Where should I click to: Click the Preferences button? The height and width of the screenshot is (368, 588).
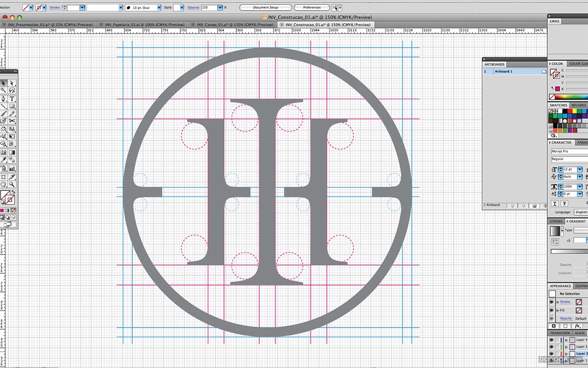coord(312,8)
